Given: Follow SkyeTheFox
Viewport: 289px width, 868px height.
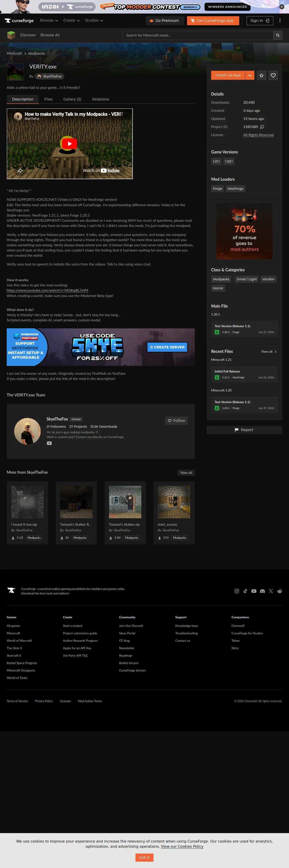Looking at the screenshot, I should 177,420.
